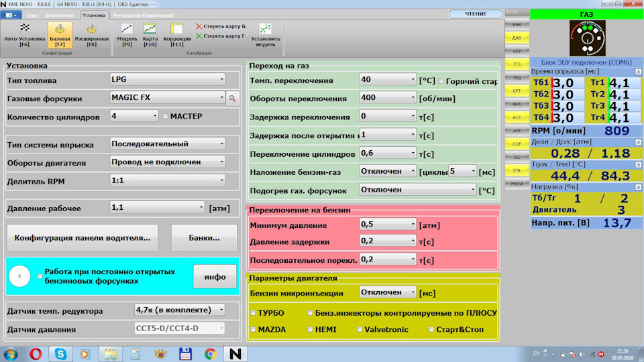The width and height of the screenshot is (644, 362).
Task: Open Минимум давление dropdown
Action: coord(388,224)
